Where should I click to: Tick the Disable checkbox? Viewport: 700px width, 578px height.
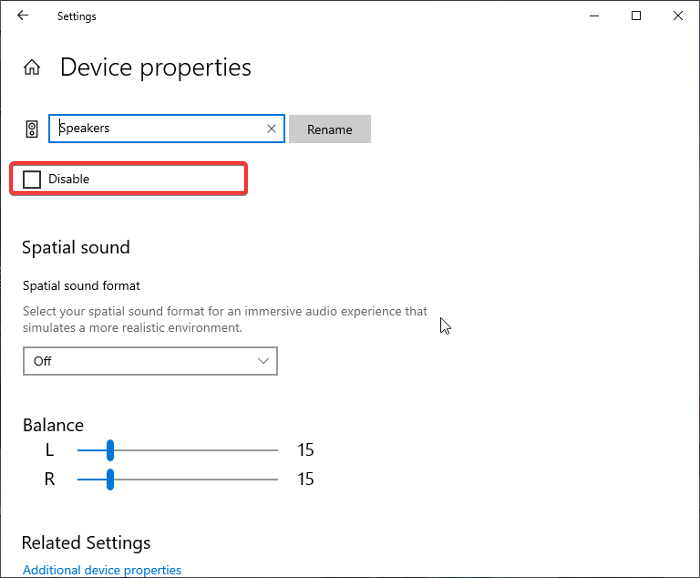pos(32,179)
